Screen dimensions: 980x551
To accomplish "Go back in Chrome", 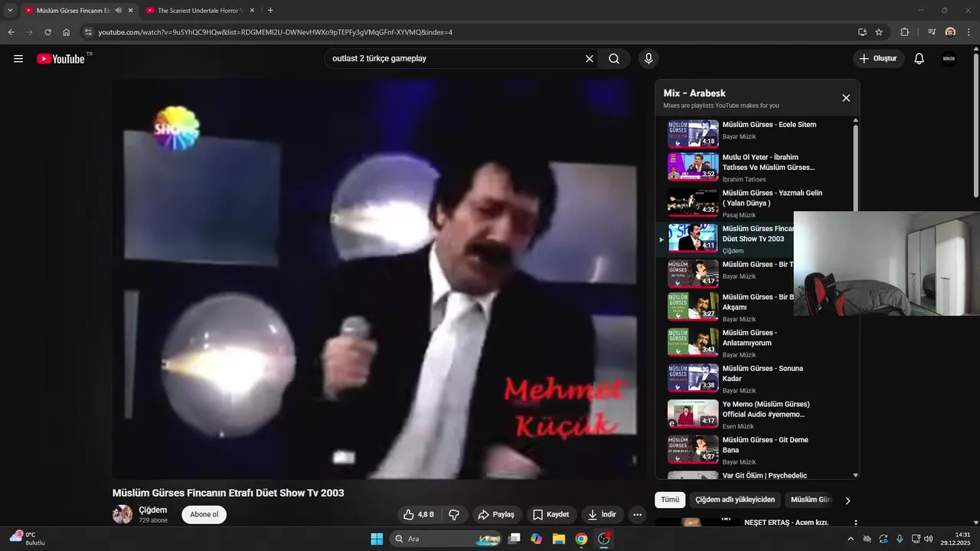I will pos(11,32).
